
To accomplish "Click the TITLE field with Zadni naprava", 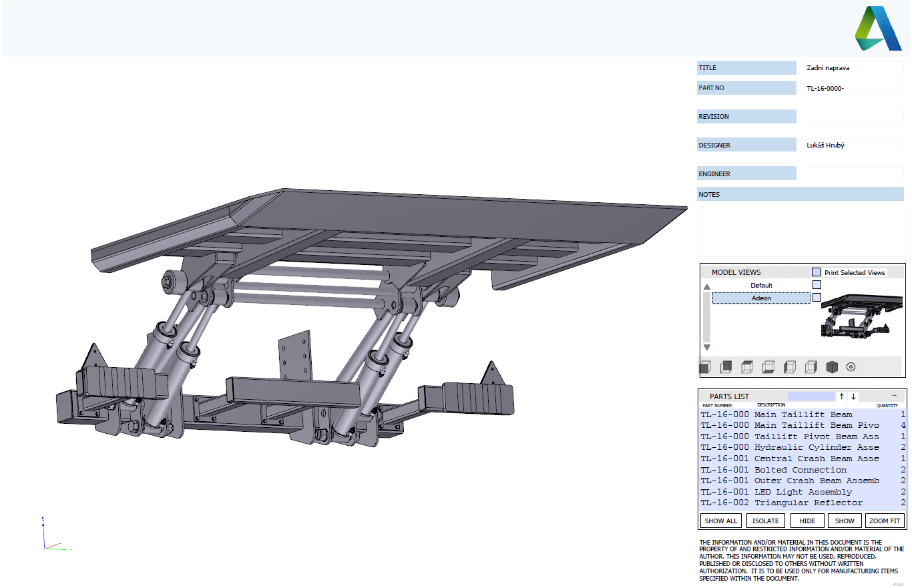I will (x=855, y=67).
